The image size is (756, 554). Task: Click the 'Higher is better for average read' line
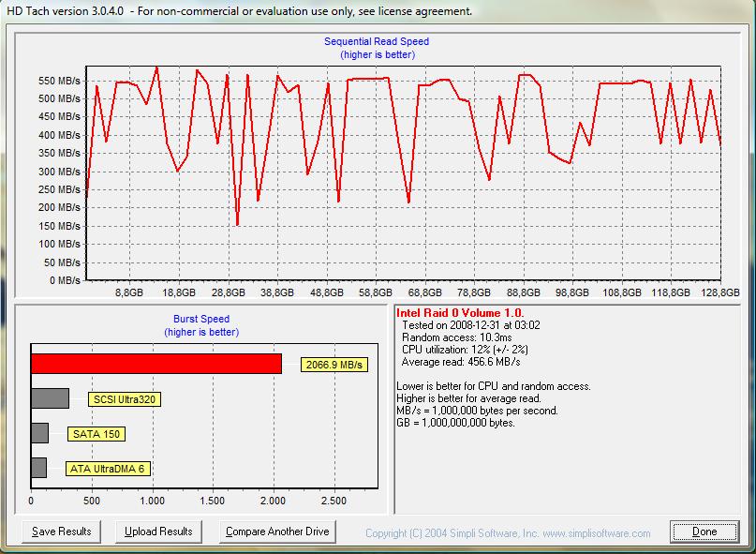[x=468, y=398]
